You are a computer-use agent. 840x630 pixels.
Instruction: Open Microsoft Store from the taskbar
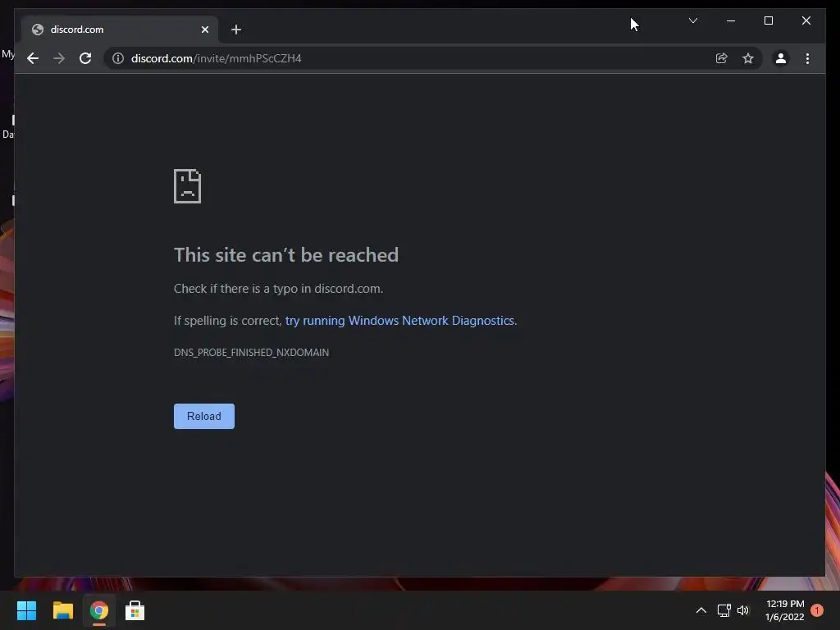click(135, 610)
